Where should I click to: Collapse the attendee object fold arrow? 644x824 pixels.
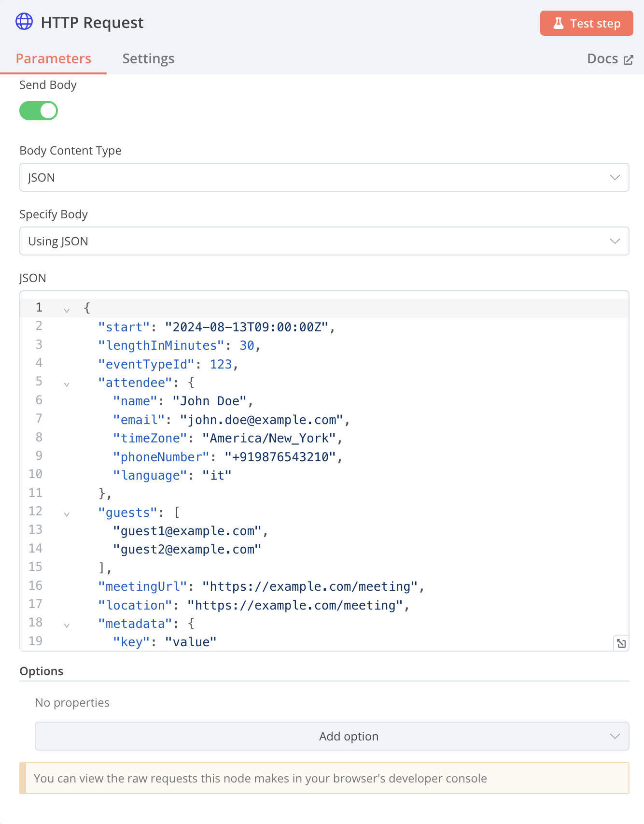(x=67, y=384)
